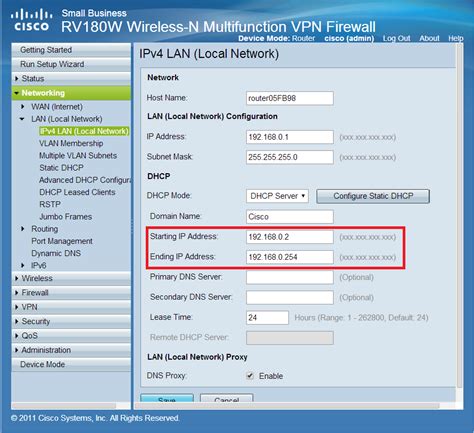The image size is (474, 433).
Task: Expand the Status section
Action: coord(71,78)
